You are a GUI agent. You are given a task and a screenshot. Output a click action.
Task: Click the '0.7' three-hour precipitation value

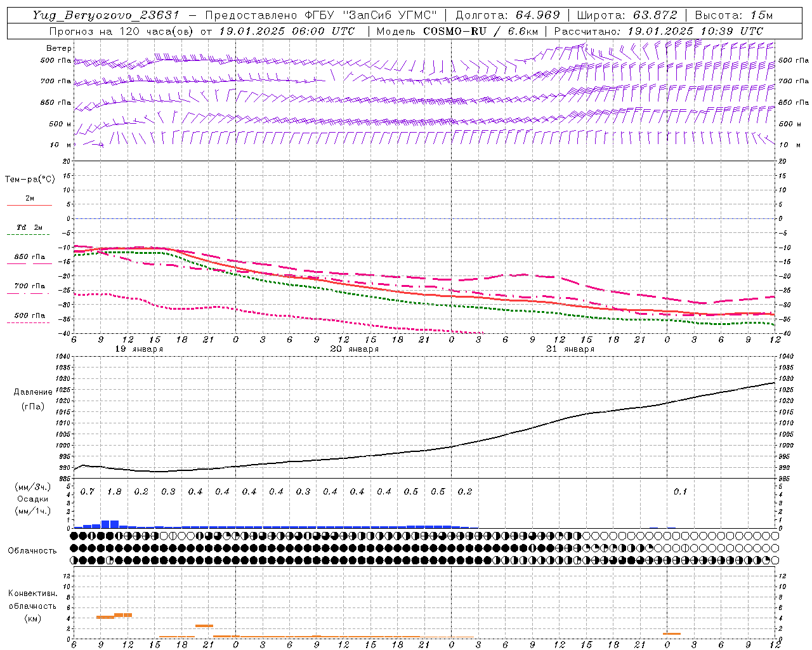coord(88,492)
